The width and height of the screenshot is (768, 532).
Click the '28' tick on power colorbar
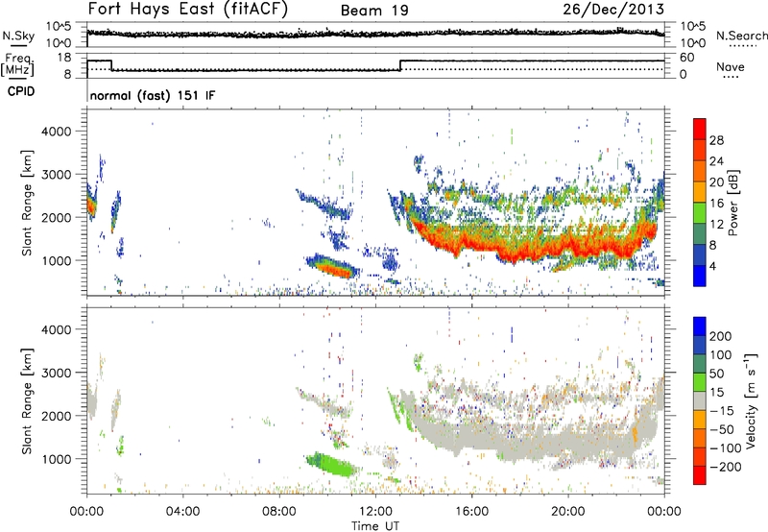point(716,140)
